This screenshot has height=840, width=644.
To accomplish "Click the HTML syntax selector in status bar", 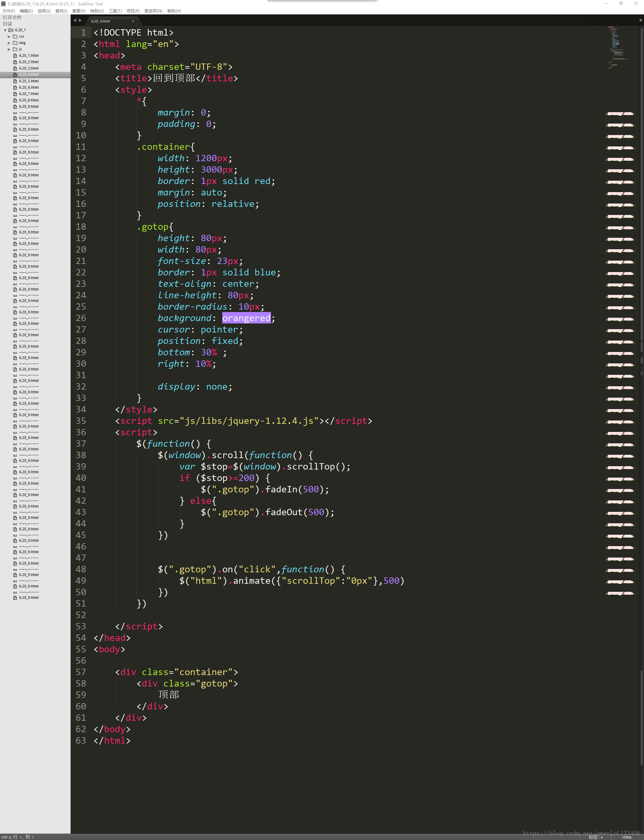I will click(627, 837).
